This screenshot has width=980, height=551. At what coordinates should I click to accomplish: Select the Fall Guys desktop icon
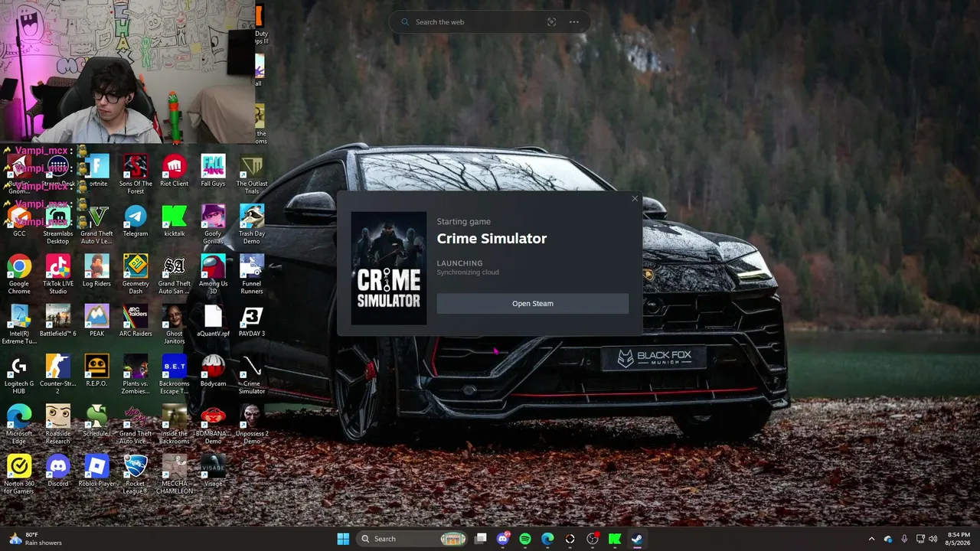[213, 171]
